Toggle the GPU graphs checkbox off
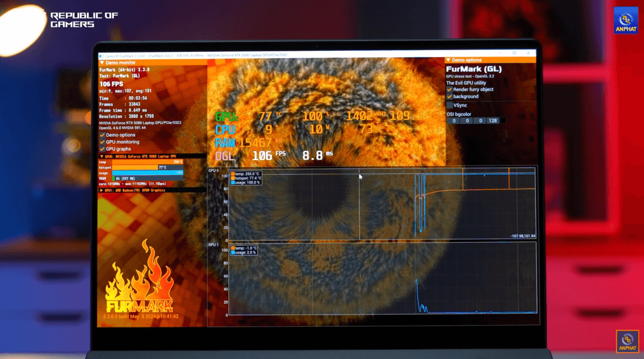644x359 pixels. (x=102, y=149)
